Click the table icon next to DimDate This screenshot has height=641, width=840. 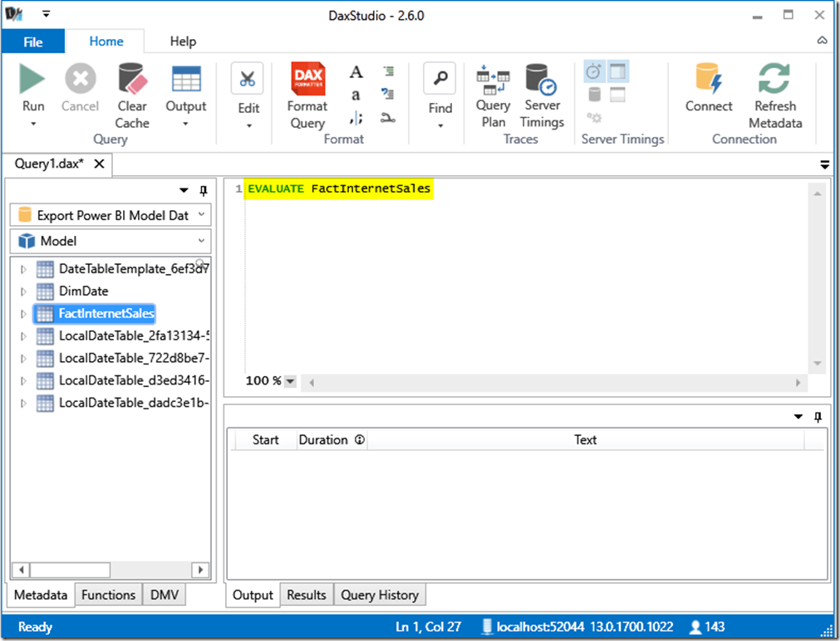45,291
